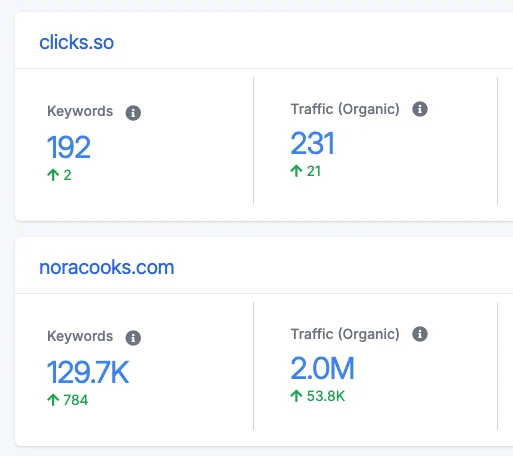513x456 pixels.
Task: Click info icon beside noracooks.com Traffic (Organic)
Action: click(420, 334)
